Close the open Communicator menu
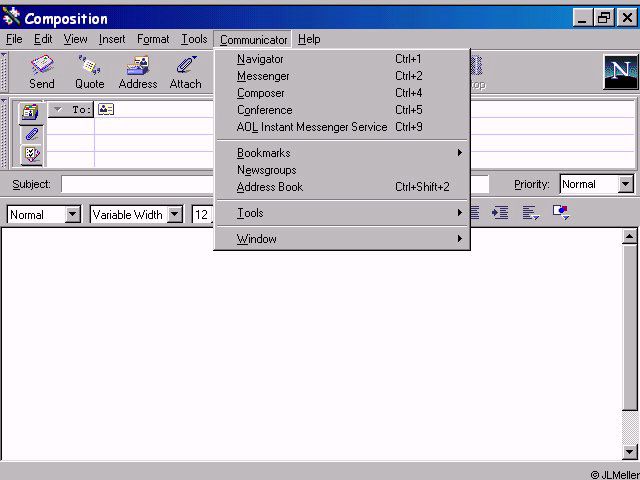 [x=253, y=40]
